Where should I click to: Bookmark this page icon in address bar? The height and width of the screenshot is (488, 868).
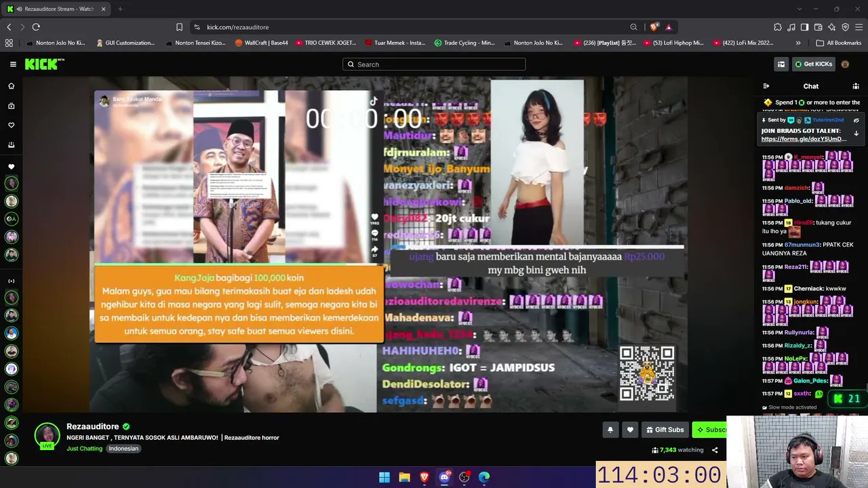[x=179, y=27]
